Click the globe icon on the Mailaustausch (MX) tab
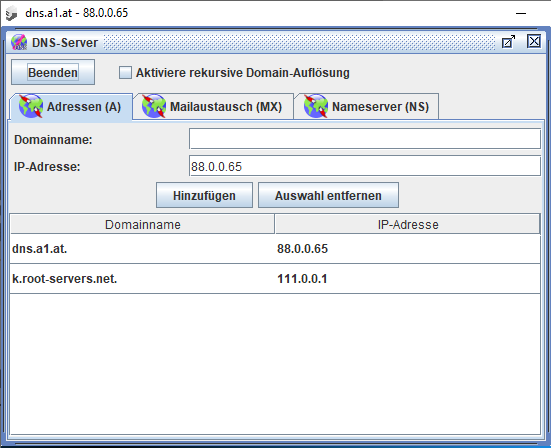The height and width of the screenshot is (448, 551). coord(154,106)
